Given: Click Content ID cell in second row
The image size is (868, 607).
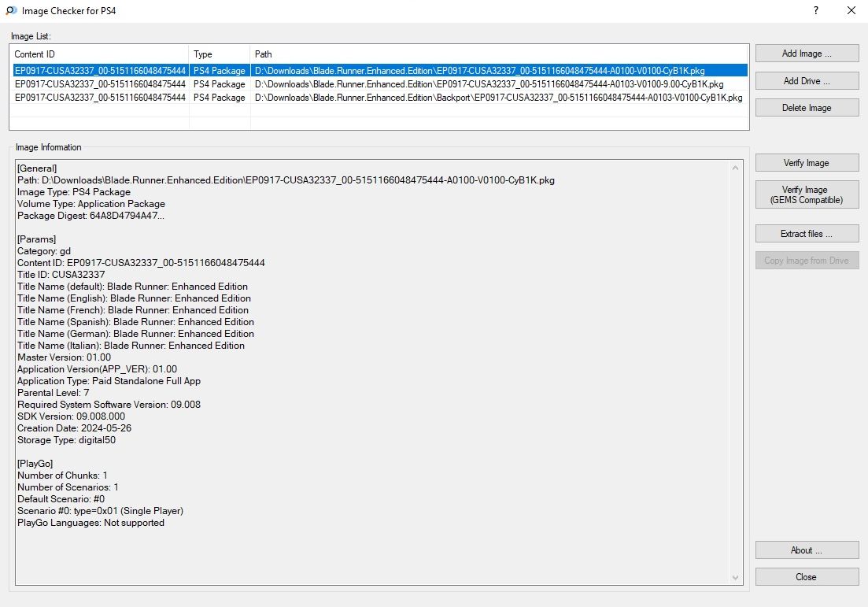Looking at the screenshot, I should coord(100,84).
